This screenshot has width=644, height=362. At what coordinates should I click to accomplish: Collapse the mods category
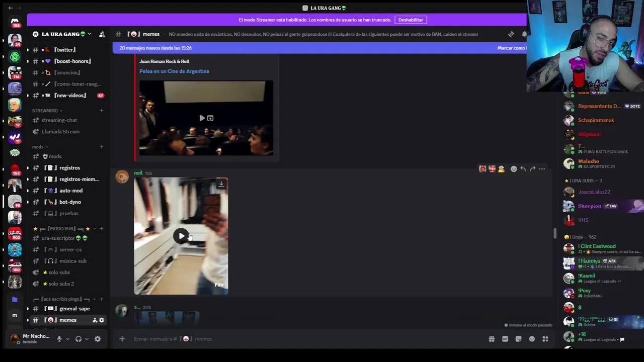click(x=40, y=147)
